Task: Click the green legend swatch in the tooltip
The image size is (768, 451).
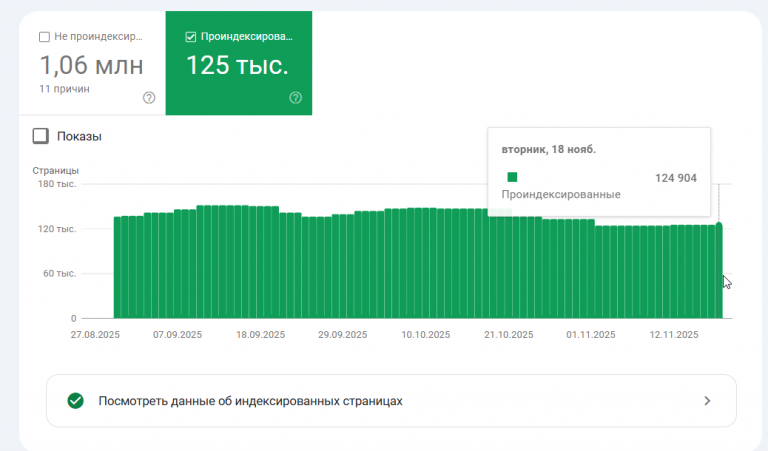Action: click(512, 177)
